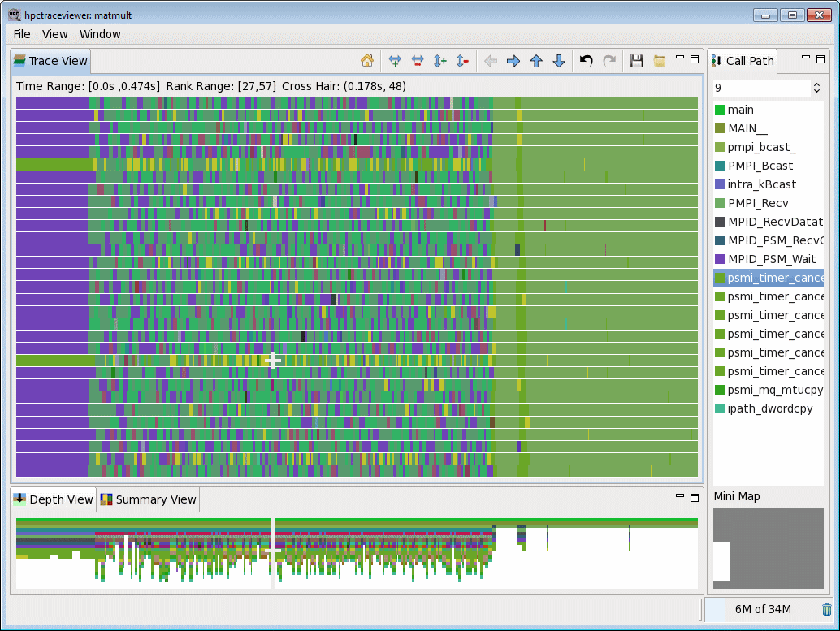
Task: Minimize the Call Path panel
Action: [x=807, y=57]
